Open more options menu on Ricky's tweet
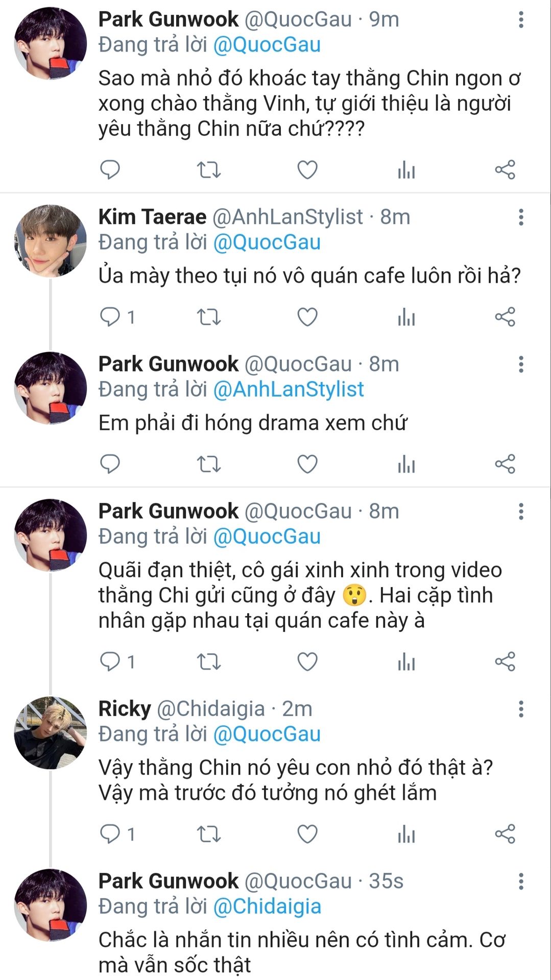 521,709
